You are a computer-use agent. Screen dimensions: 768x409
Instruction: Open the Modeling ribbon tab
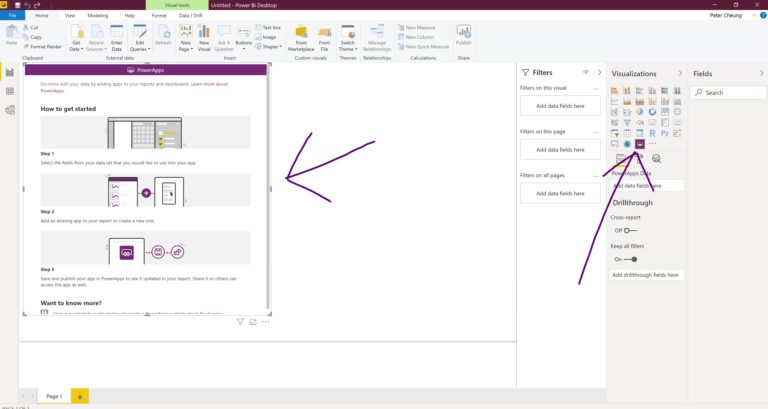pyautogui.click(x=97, y=16)
